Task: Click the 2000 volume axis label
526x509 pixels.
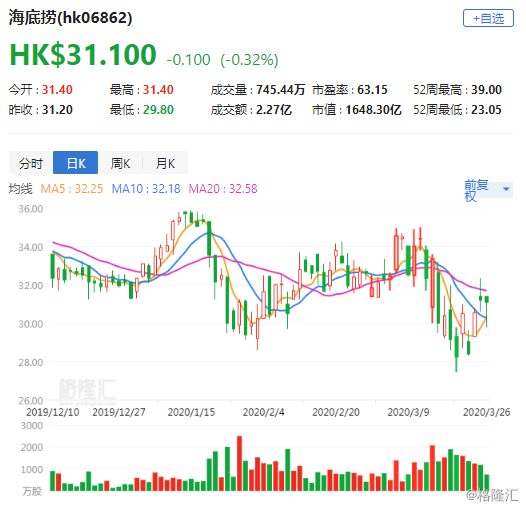Action: pyautogui.click(x=32, y=448)
